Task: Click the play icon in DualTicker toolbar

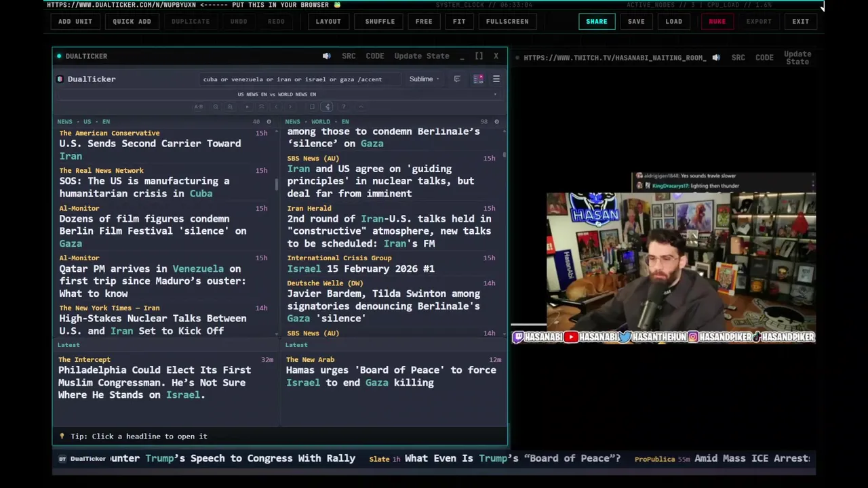Action: [247, 106]
